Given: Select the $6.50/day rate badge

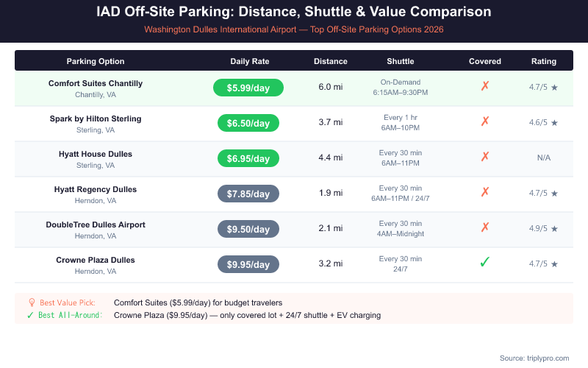Looking at the screenshot, I should (x=248, y=123).
